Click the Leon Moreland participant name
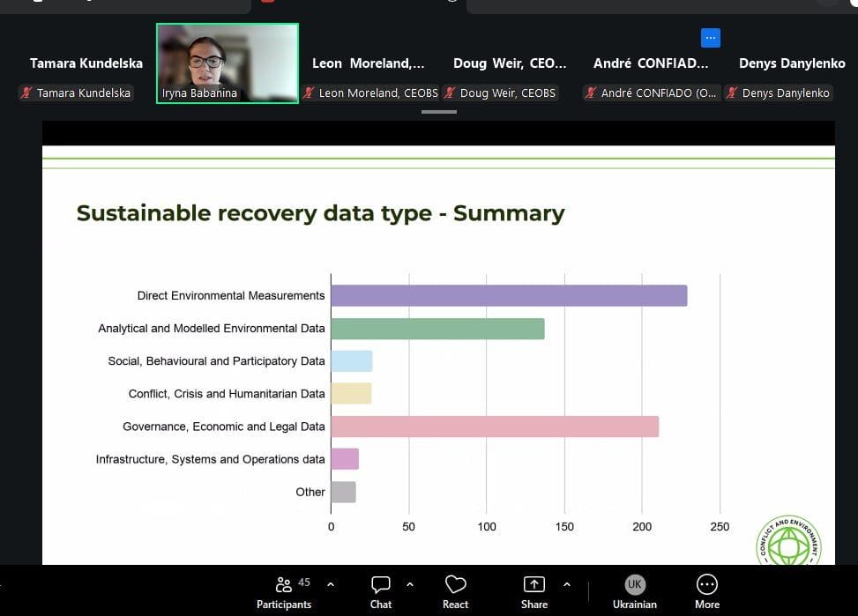 pos(368,63)
